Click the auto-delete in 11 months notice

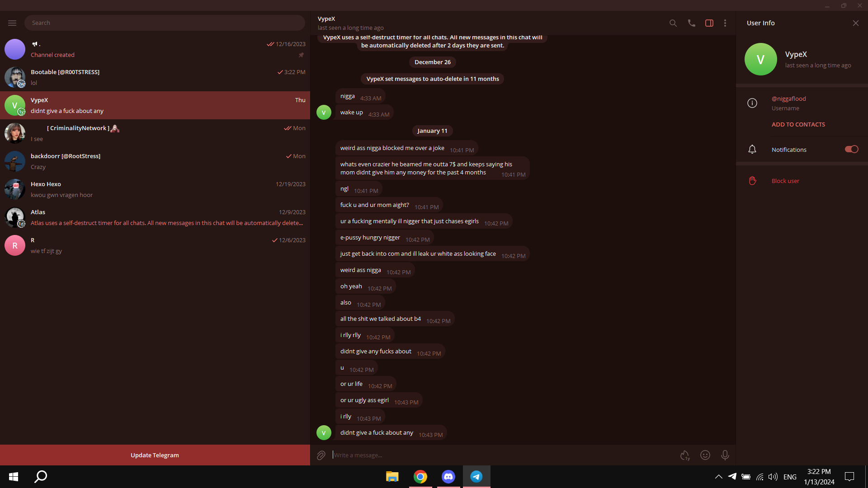click(433, 79)
